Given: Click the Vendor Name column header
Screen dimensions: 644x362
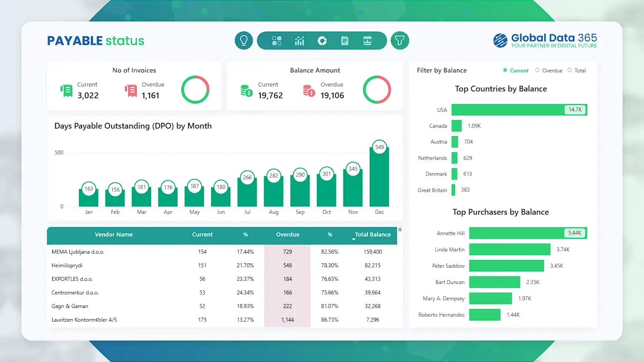Looking at the screenshot, I should 114,235.
